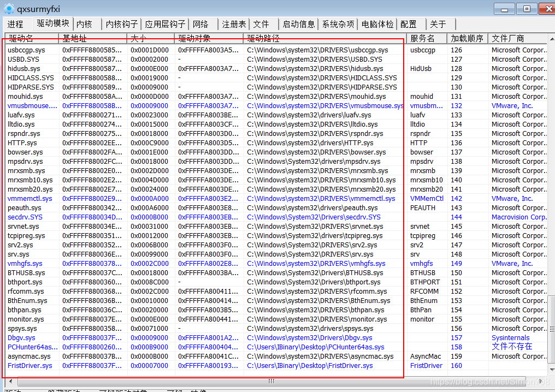This screenshot has height=392, width=555.
Task: Select the luafv.sys driver row
Action: (x=277, y=115)
